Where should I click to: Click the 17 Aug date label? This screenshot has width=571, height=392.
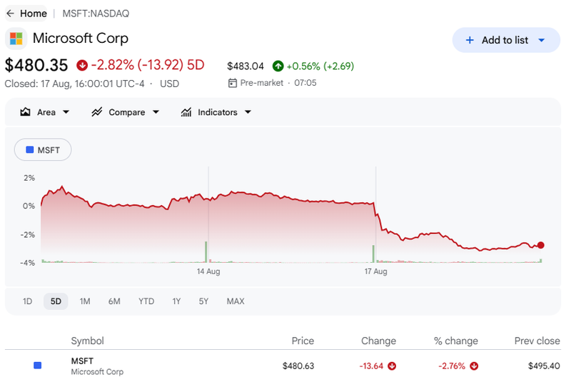pos(376,271)
